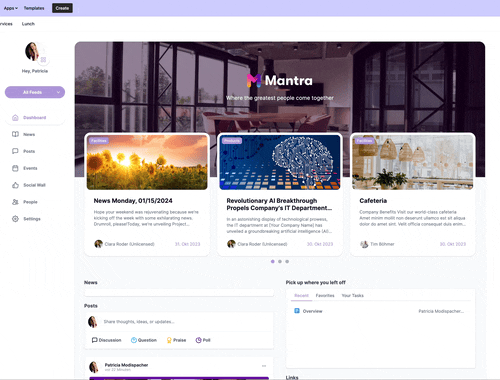Image resolution: width=500 pixels, height=380 pixels.
Task: Select the second carousel dot
Action: (x=280, y=262)
